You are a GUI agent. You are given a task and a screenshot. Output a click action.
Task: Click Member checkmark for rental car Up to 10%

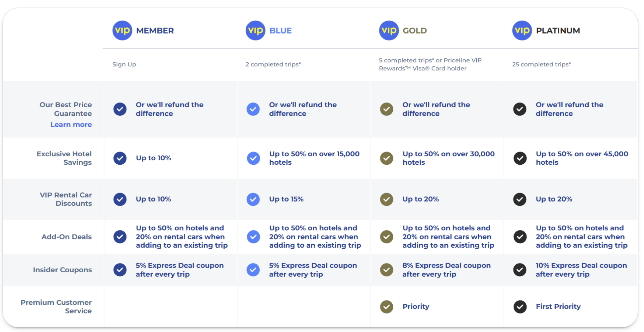coord(120,199)
